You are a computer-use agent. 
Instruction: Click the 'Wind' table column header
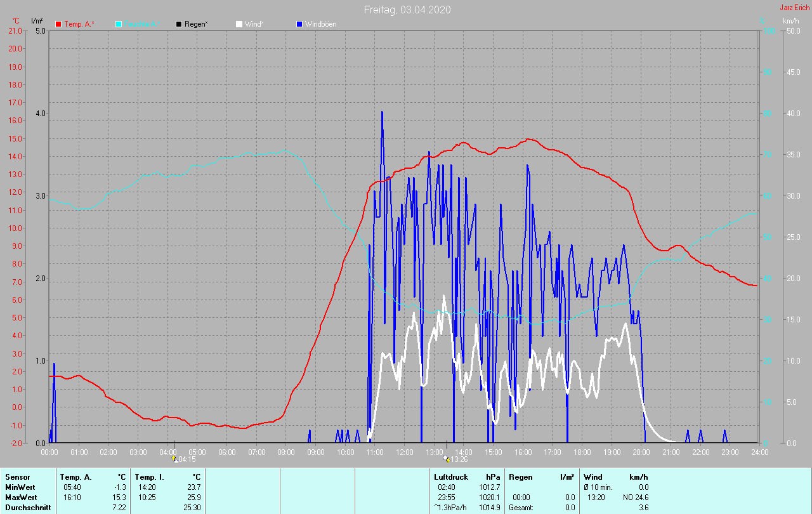593,477
